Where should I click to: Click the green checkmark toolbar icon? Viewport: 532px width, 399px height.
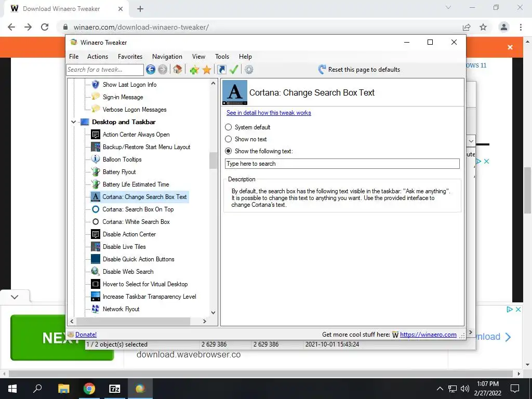(234, 70)
